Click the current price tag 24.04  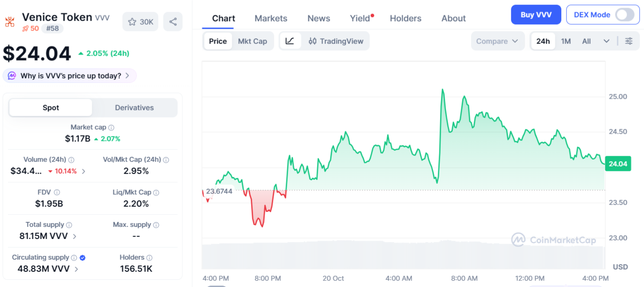pyautogui.click(x=618, y=164)
